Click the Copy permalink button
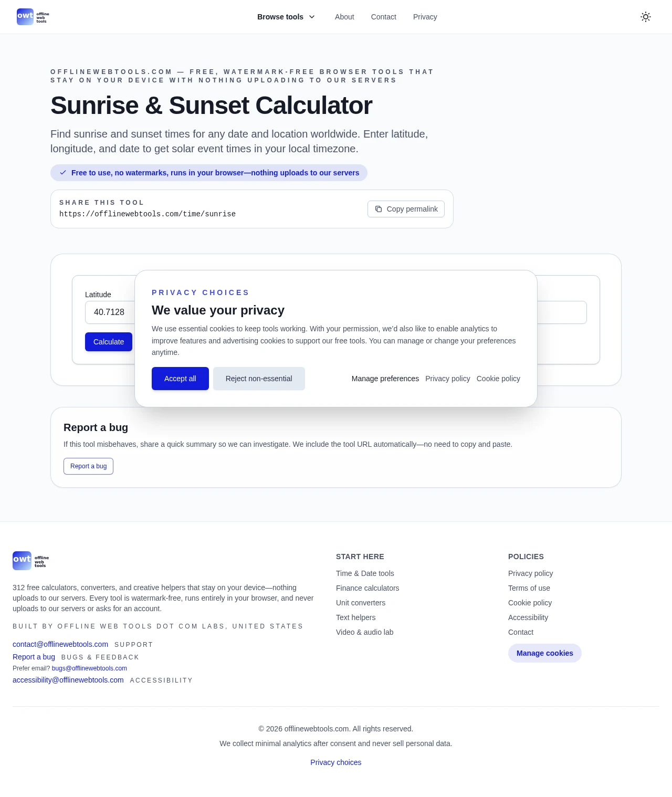672x797 pixels. point(406,209)
